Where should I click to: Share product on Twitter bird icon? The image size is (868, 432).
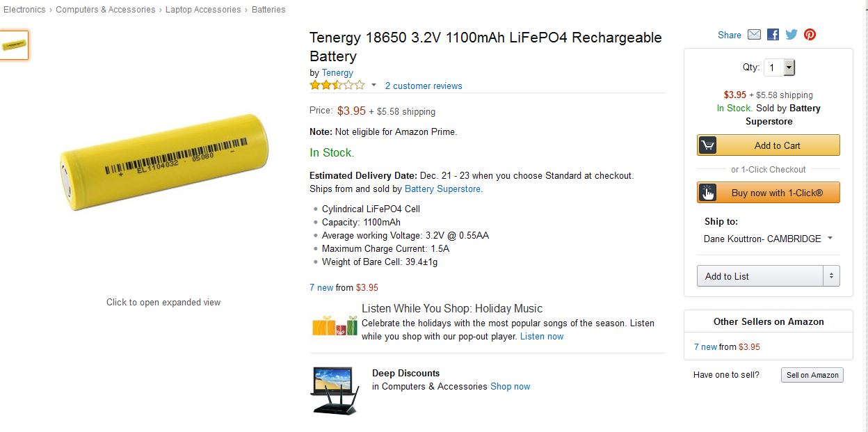pyautogui.click(x=791, y=35)
